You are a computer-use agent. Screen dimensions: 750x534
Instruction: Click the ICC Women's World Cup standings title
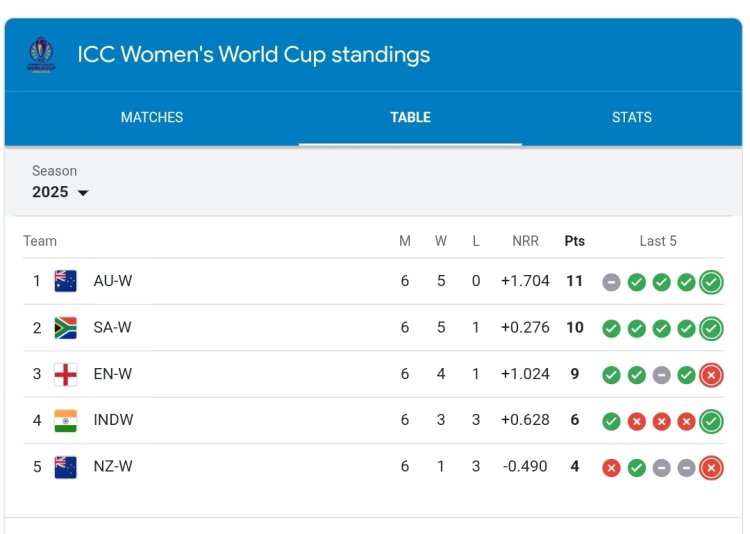(254, 54)
